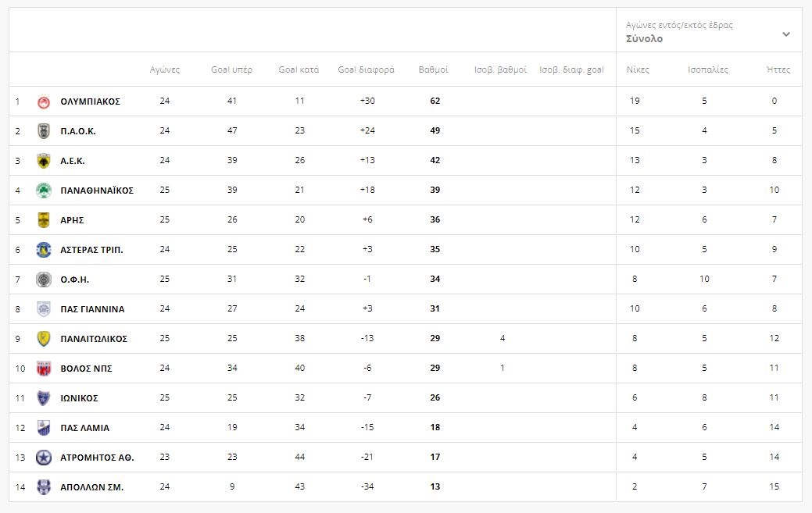This screenshot has height=513, width=812.
Task: Click the ΑΤΡΟΜΗΤΟΣ ΑΘ. star crest icon
Action: click(x=44, y=458)
